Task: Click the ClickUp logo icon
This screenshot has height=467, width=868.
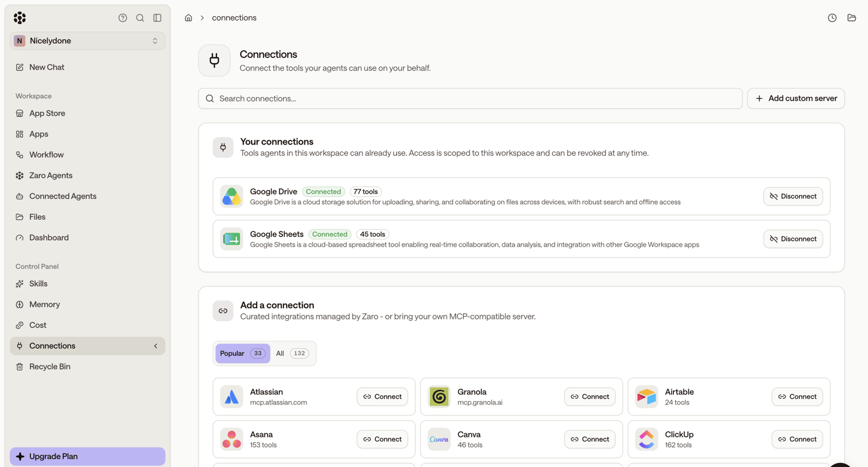Action: pos(646,439)
